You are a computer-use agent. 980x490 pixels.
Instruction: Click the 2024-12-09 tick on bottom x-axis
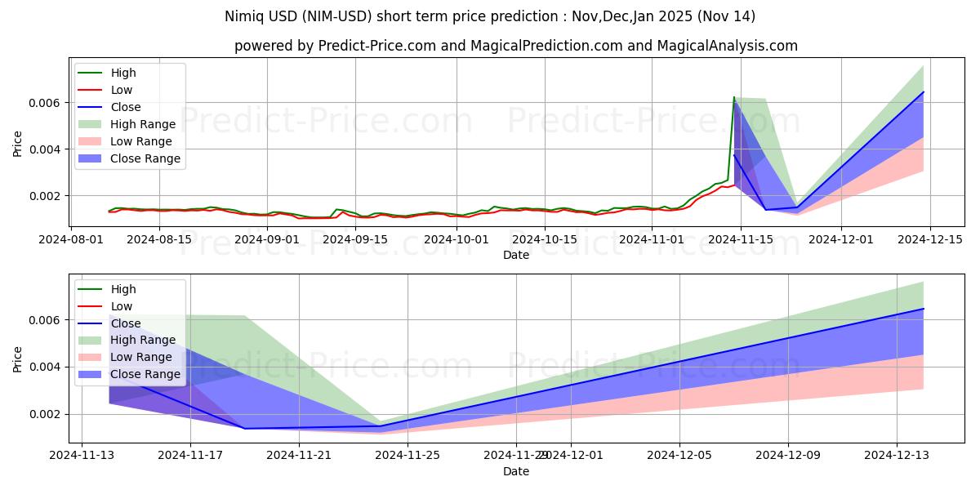(788, 457)
